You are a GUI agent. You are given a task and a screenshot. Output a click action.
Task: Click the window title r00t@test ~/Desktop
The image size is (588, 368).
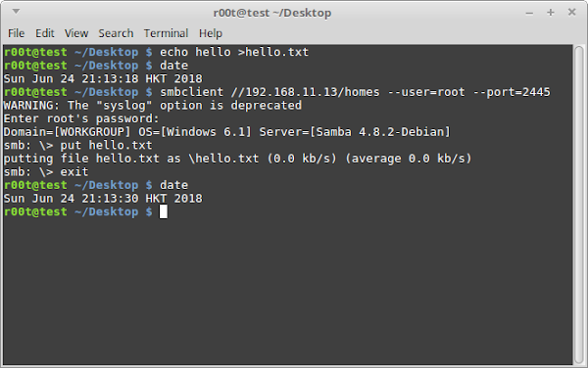click(x=272, y=13)
